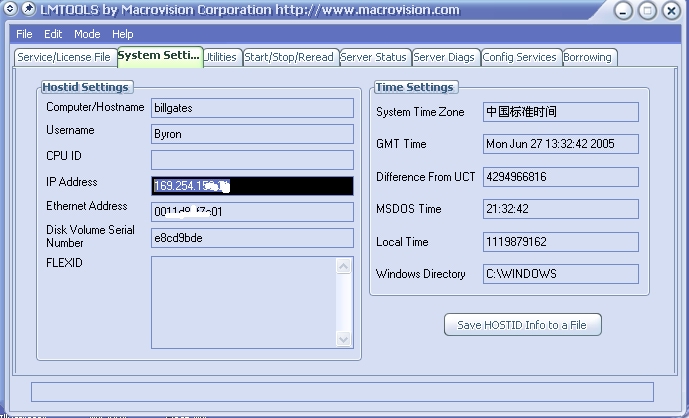Click the FLEXID label
Screen dimensions: 689x418
click(x=64, y=263)
